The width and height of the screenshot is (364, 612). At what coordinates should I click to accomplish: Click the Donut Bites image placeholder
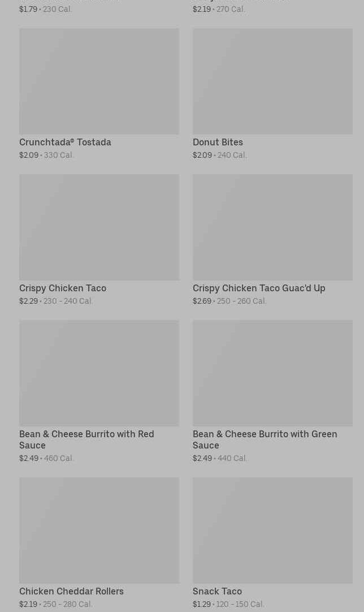tap(272, 81)
